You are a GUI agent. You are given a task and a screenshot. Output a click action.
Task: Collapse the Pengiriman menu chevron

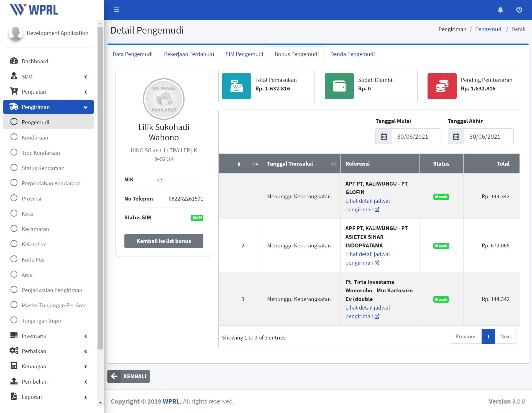(x=86, y=107)
